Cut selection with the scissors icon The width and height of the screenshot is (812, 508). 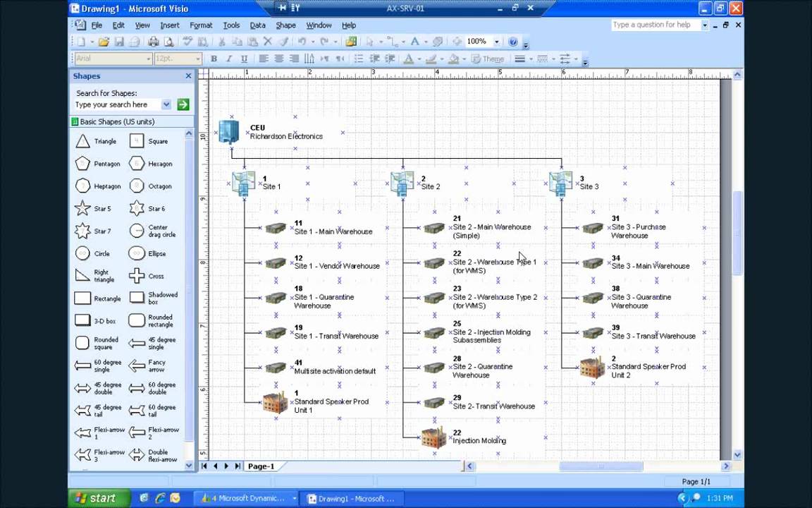pyautogui.click(x=221, y=42)
